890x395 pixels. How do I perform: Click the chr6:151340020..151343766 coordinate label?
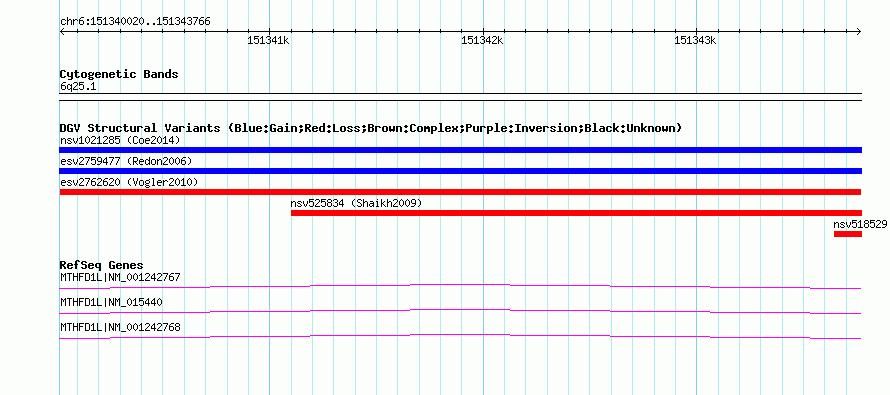pyautogui.click(x=135, y=22)
